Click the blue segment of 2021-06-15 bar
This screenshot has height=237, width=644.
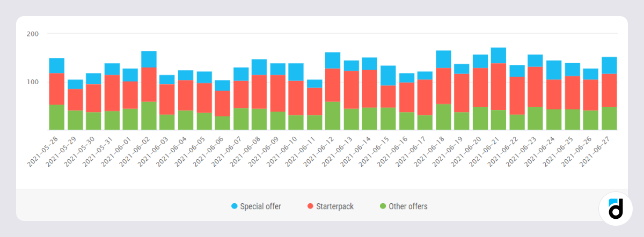pos(388,76)
